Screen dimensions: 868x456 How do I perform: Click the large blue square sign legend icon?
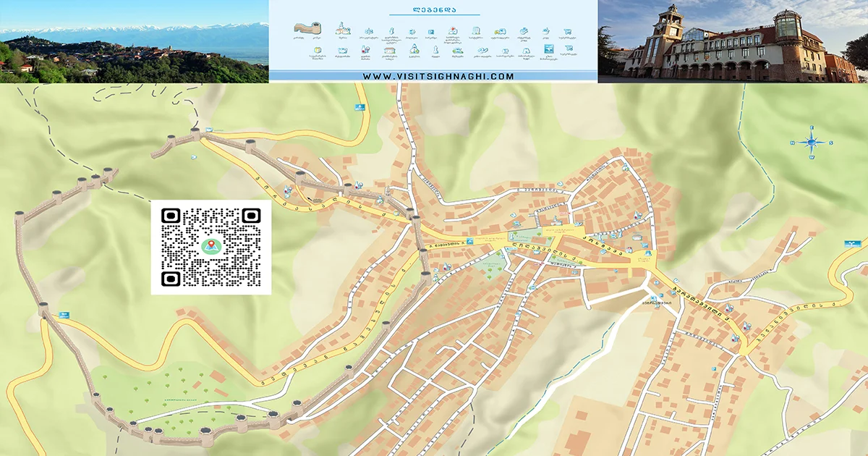549,49
